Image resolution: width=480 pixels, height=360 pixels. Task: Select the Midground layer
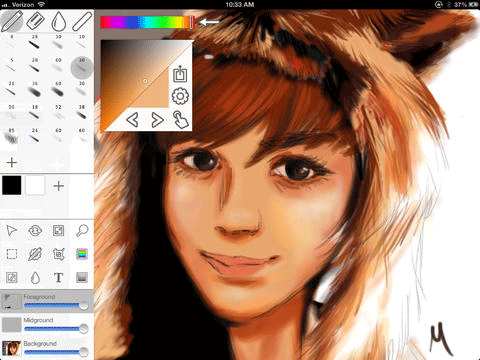pos(47,325)
